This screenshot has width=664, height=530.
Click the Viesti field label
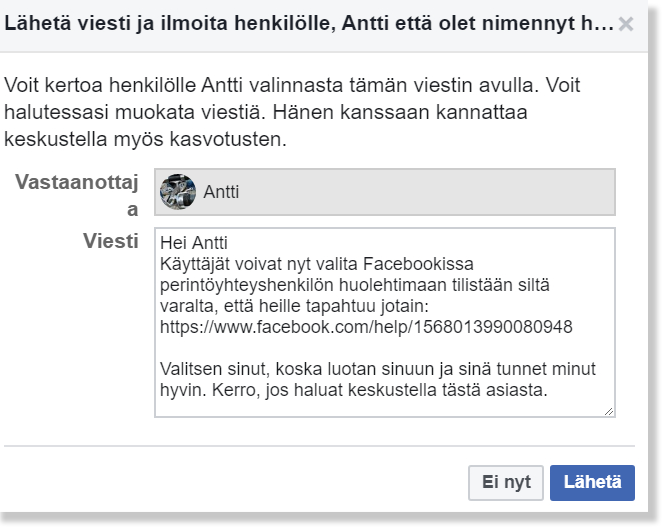pyautogui.click(x=111, y=243)
